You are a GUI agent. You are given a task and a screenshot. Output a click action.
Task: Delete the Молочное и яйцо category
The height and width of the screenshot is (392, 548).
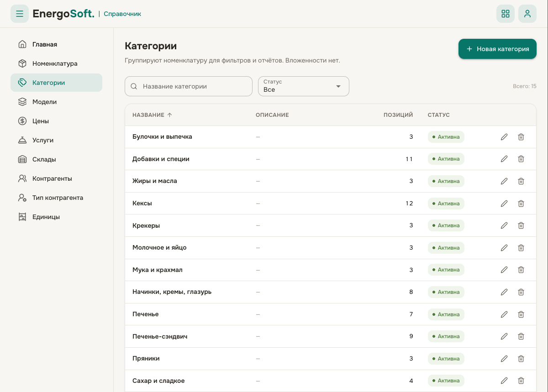[x=521, y=248]
